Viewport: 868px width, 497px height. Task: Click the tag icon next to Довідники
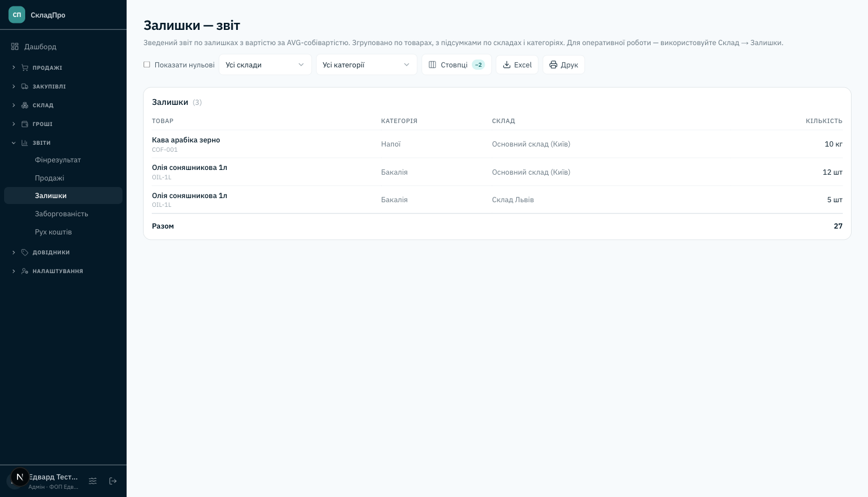(x=25, y=252)
